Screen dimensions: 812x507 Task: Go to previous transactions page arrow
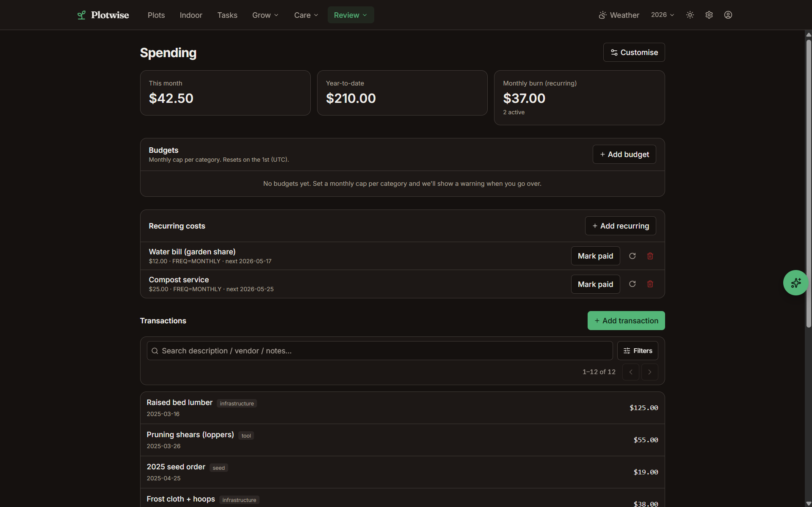coord(630,372)
